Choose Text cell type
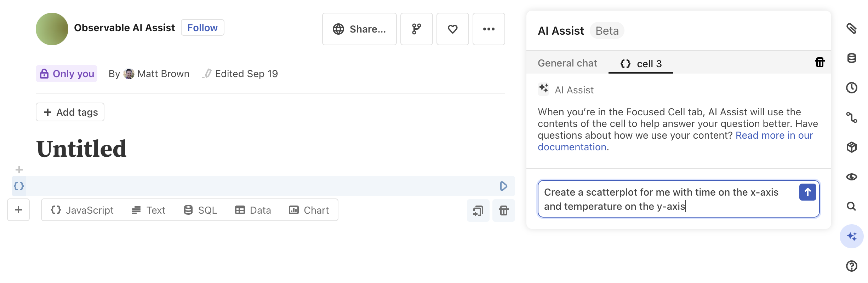Image resolution: width=868 pixels, height=283 pixels. coord(149,210)
